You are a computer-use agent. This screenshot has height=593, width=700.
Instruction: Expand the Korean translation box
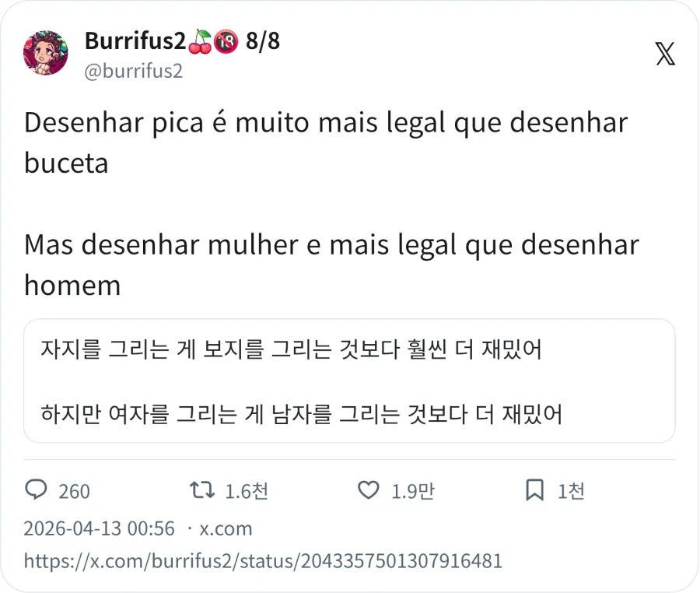[350, 380]
